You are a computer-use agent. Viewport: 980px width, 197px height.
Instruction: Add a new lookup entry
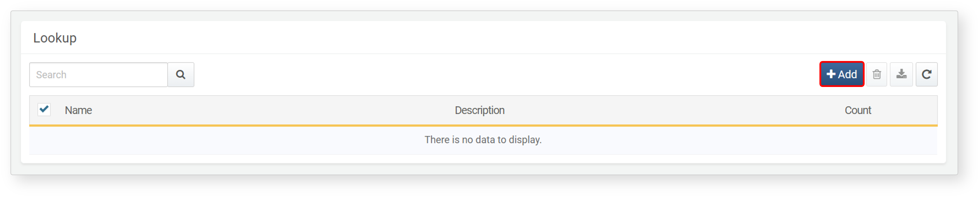click(842, 74)
